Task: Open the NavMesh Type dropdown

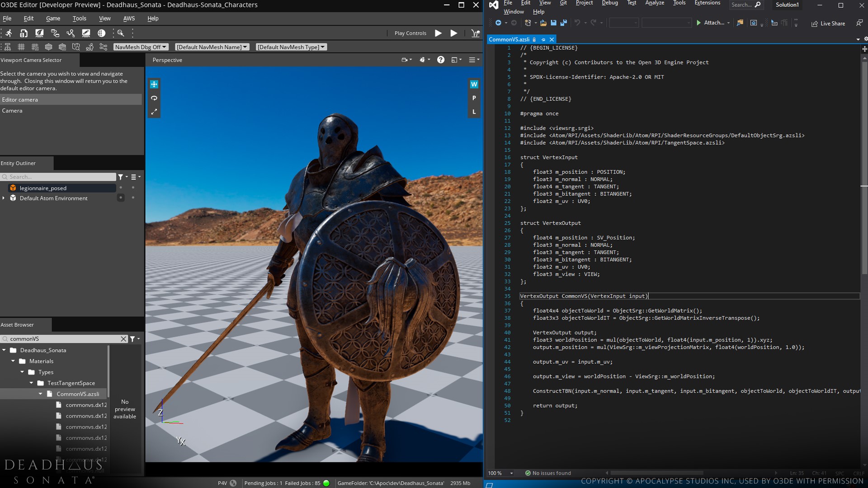Action: pyautogui.click(x=290, y=47)
